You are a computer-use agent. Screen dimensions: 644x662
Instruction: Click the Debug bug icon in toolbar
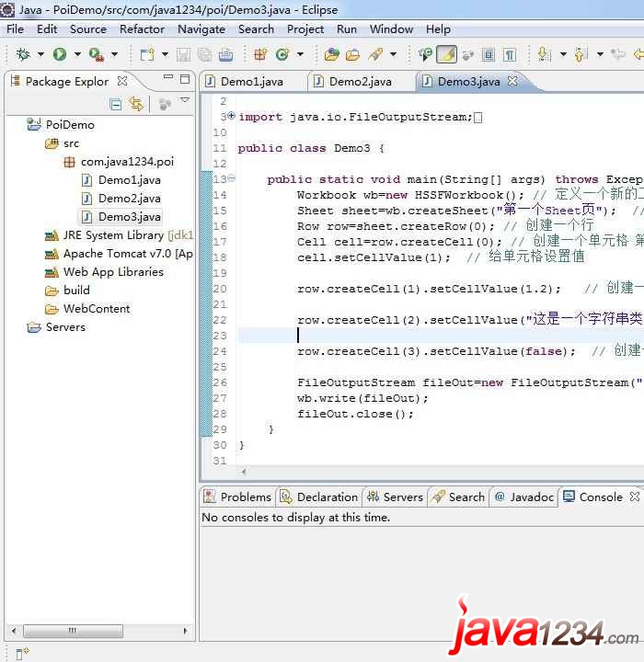point(23,54)
